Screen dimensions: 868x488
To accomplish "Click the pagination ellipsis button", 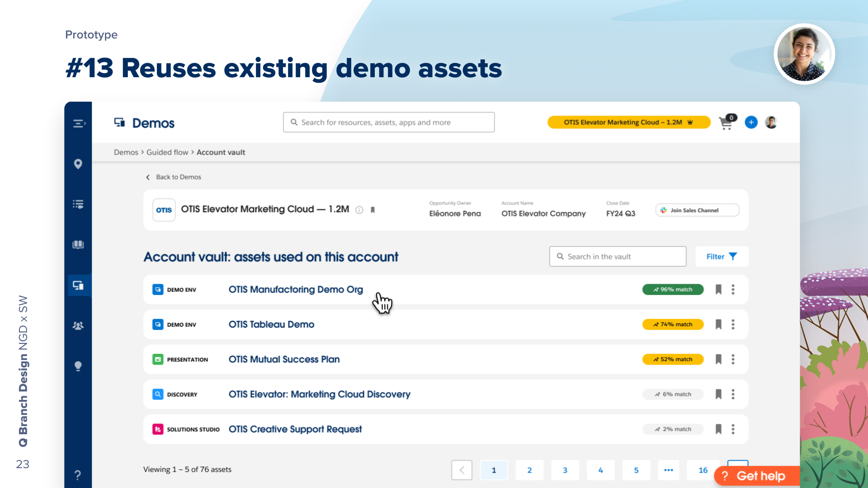I will (669, 470).
